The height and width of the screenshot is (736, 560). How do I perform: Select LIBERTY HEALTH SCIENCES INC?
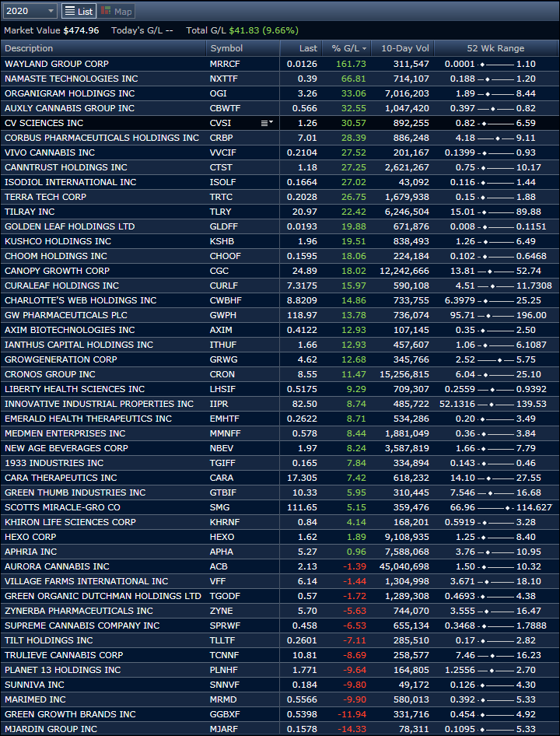75,389
